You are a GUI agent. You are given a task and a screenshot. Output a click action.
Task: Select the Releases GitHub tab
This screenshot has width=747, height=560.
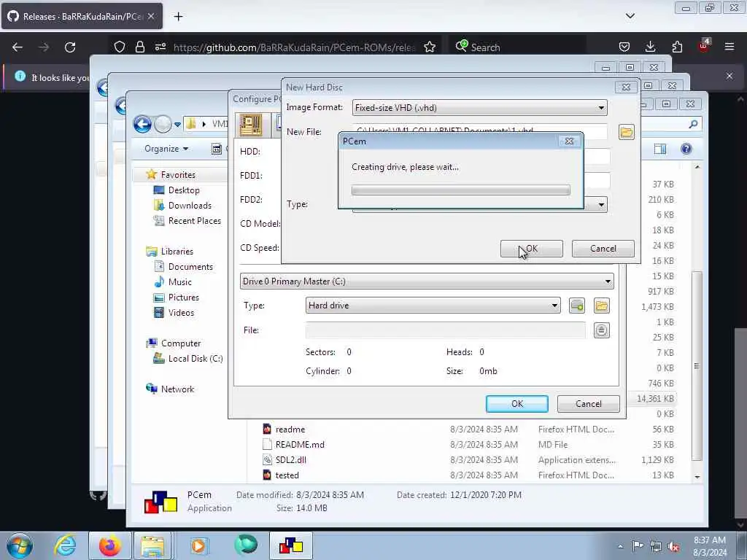tap(82, 16)
